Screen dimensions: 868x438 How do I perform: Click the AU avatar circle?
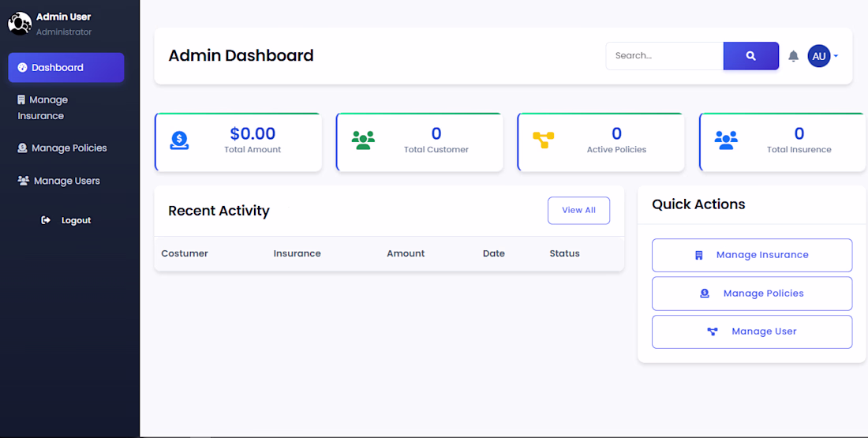pyautogui.click(x=819, y=56)
